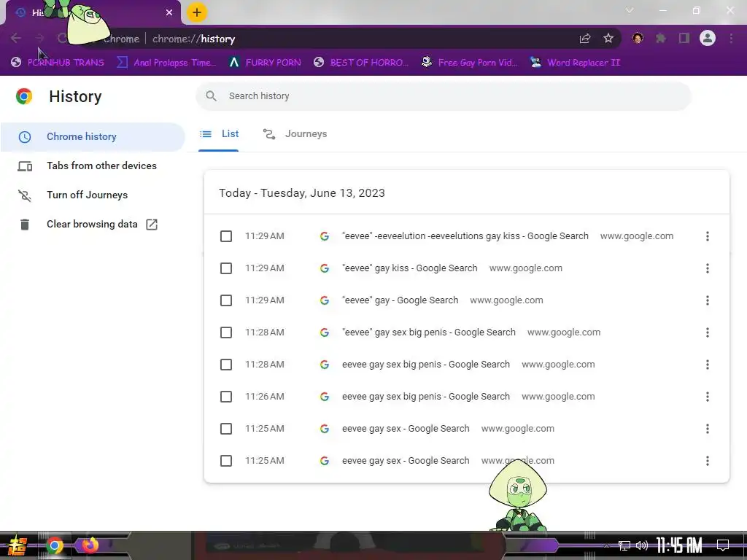Click the Journeys tab path icon
The width and height of the screenshot is (747, 560).
click(269, 134)
